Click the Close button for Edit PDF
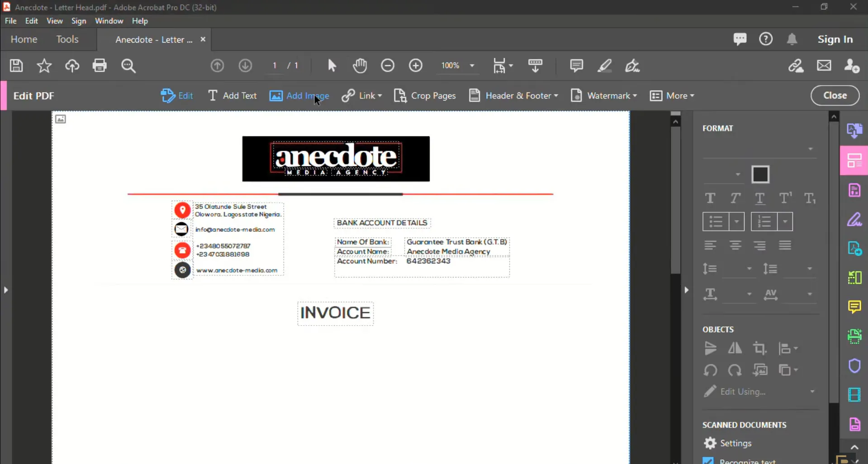 (x=835, y=96)
